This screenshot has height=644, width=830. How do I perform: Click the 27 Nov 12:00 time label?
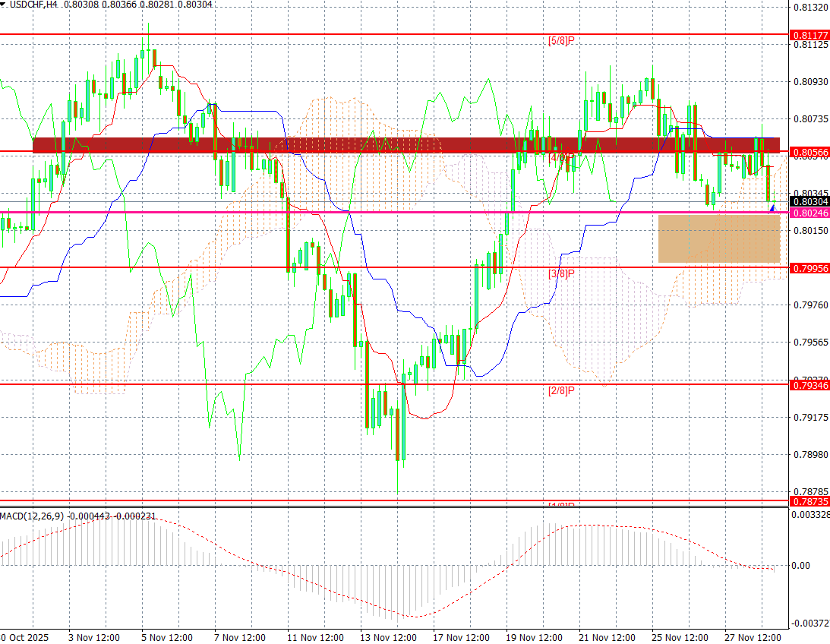[x=753, y=638]
